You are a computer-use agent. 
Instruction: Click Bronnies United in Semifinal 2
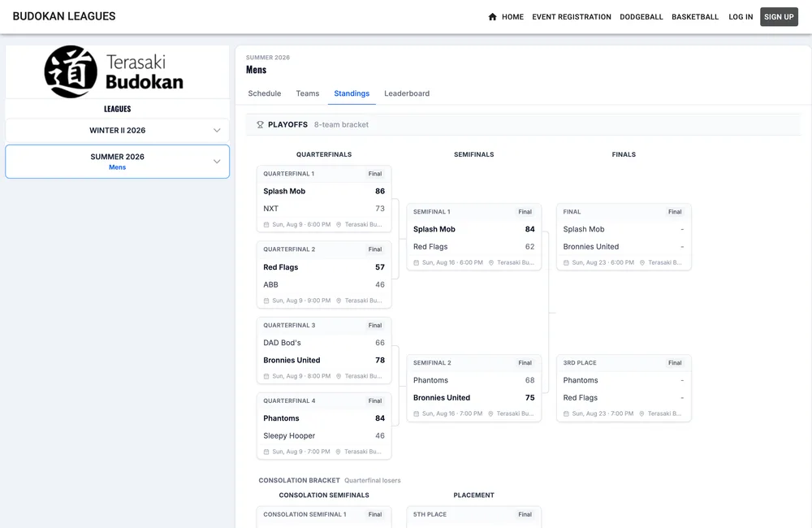click(x=442, y=399)
